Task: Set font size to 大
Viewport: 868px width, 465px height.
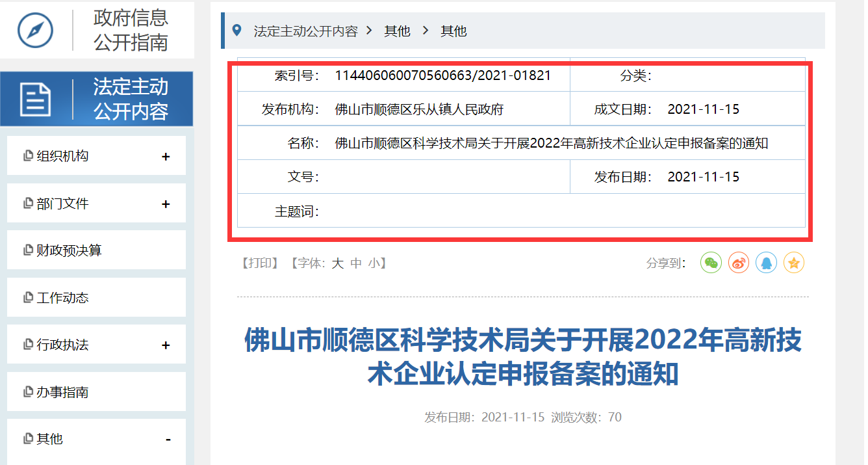Action: click(338, 263)
